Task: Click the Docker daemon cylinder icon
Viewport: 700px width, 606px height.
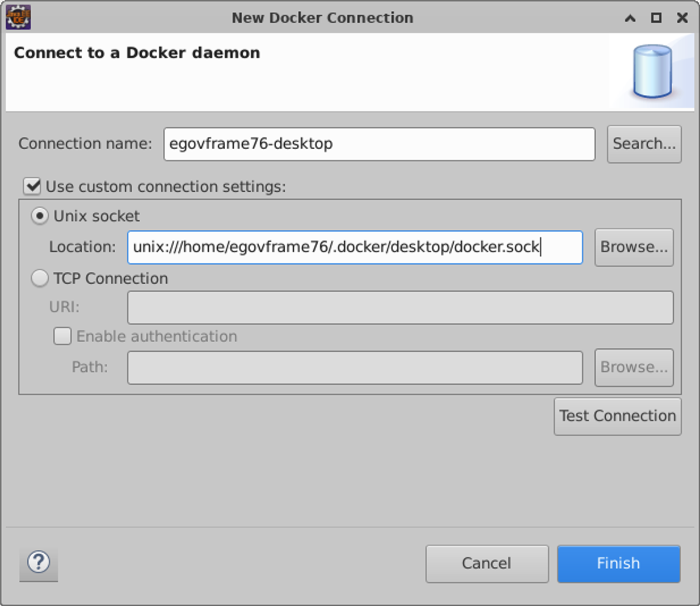Action: (652, 72)
